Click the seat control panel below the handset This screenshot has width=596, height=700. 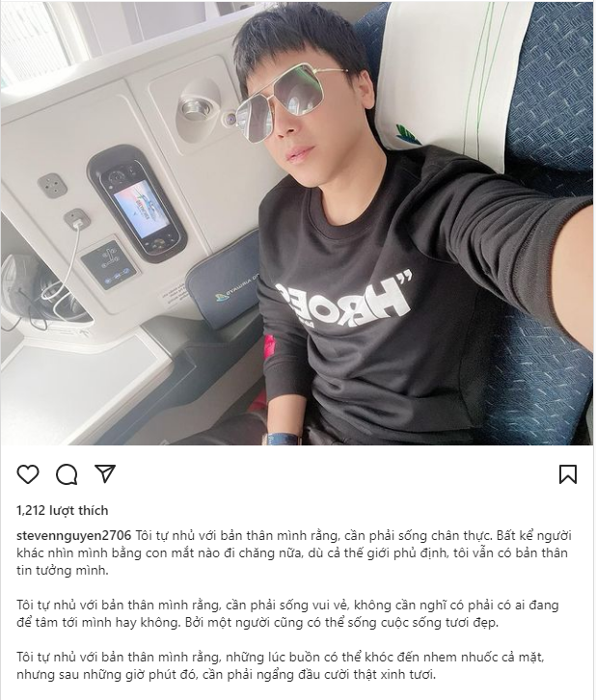click(109, 265)
